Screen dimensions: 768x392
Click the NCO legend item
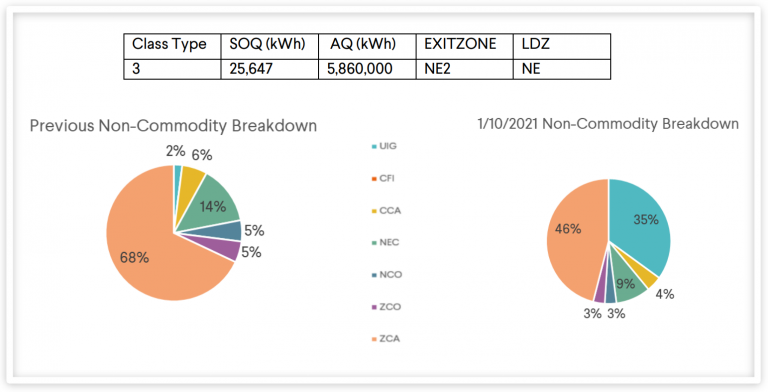tap(387, 275)
